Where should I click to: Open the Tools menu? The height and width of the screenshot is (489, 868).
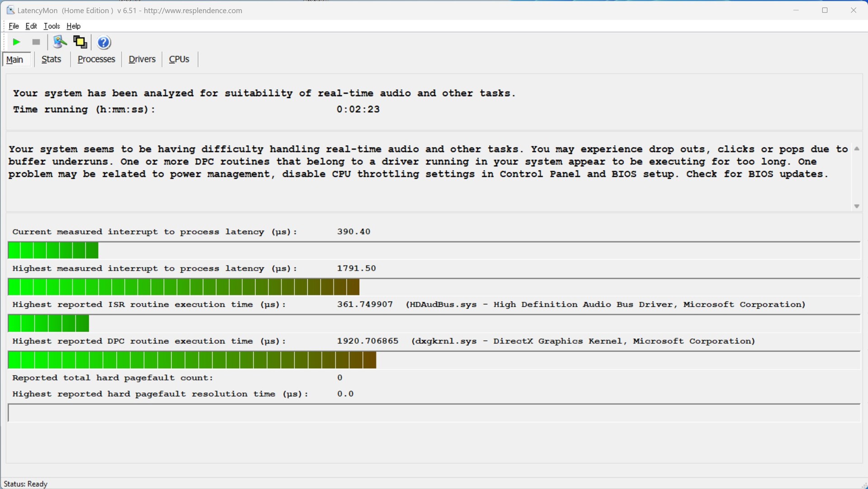[x=52, y=26]
